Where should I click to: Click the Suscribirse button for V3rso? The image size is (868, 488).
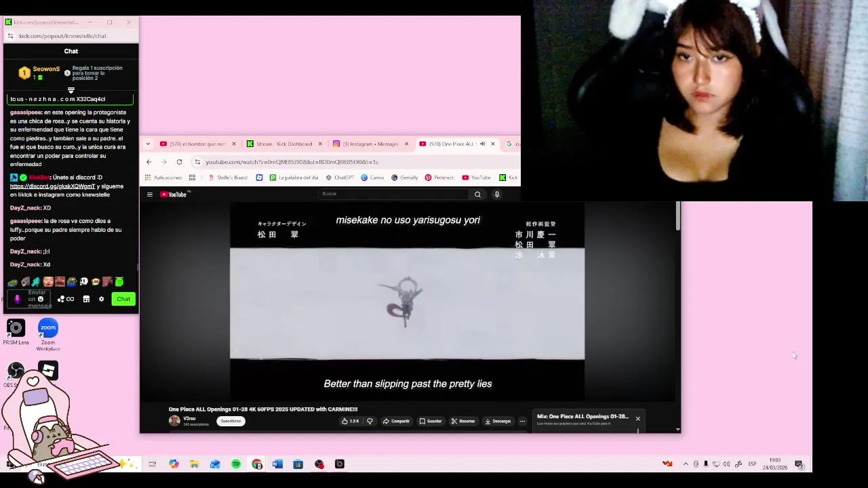(x=231, y=421)
